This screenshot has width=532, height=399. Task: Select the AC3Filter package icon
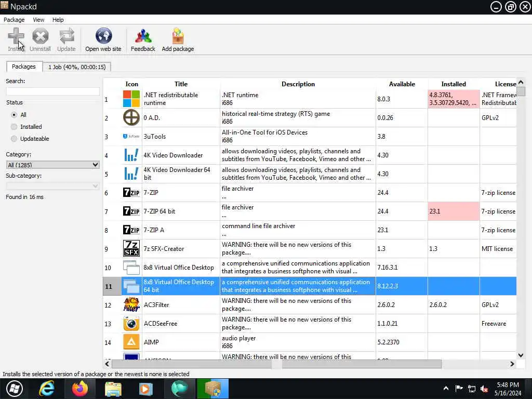click(131, 304)
